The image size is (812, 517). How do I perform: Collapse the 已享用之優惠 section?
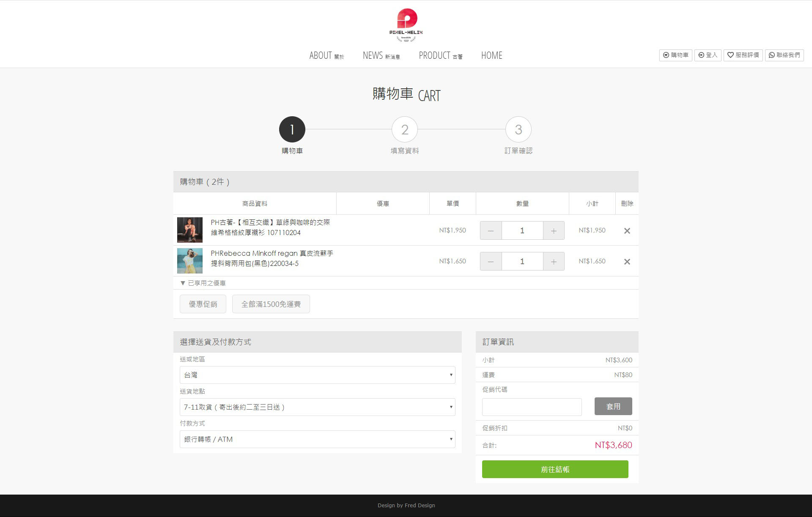(203, 283)
